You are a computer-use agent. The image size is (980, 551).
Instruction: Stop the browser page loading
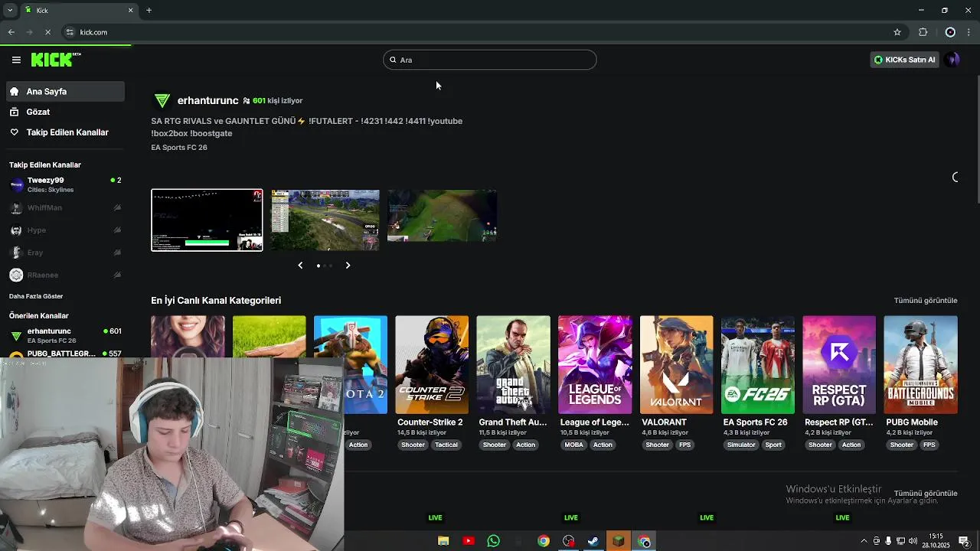[x=47, y=32]
